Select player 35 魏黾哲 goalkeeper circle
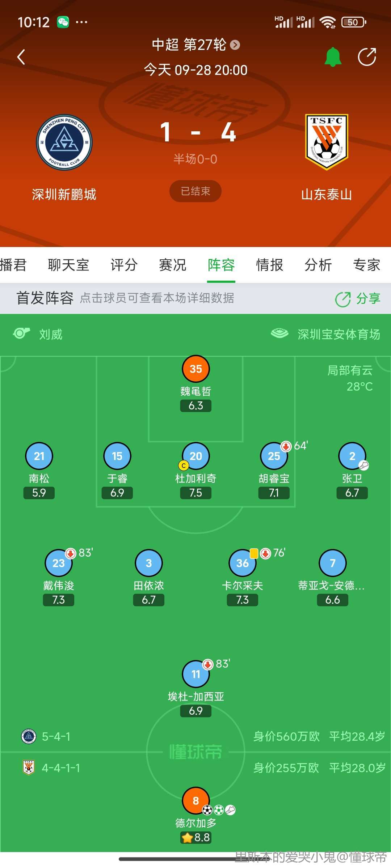 (196, 369)
